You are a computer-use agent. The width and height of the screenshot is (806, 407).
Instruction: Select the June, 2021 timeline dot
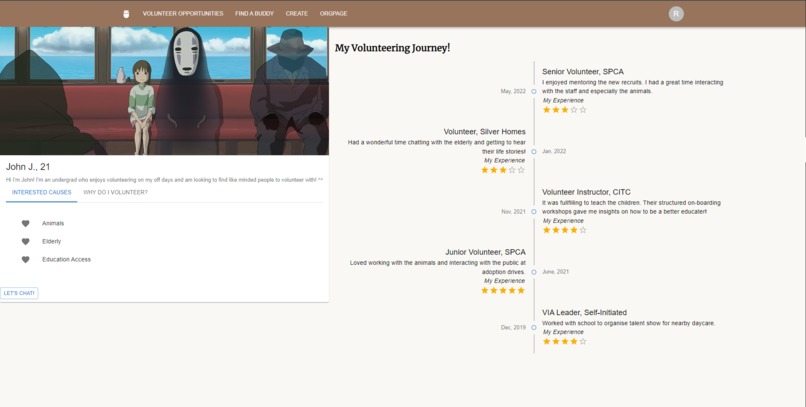click(534, 272)
